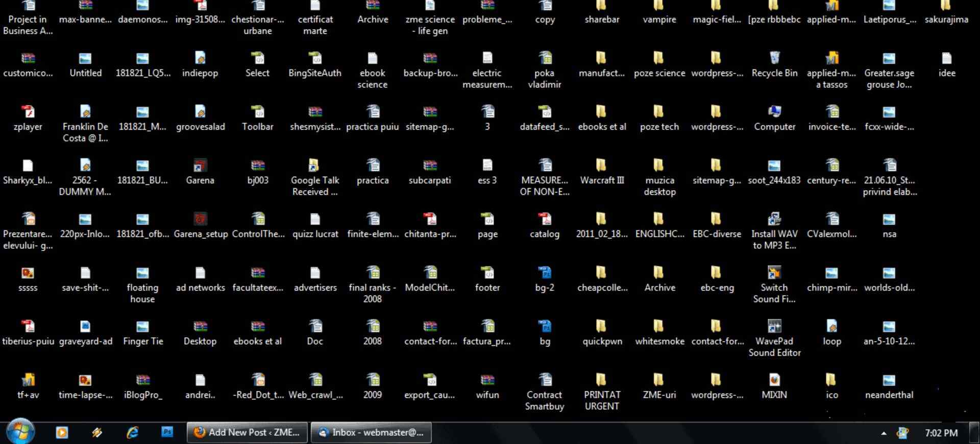Select the Sharkyx_bl... file icon
980x444 pixels.
28,172
